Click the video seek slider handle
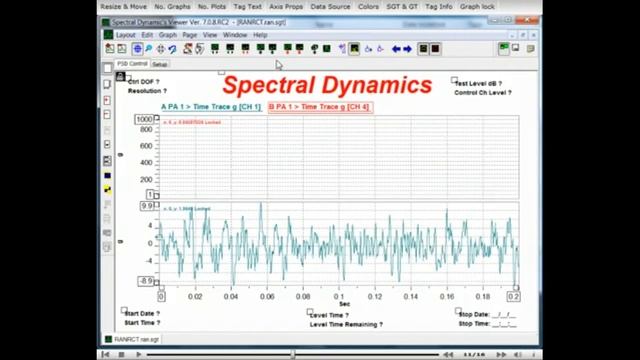 tap(293, 354)
